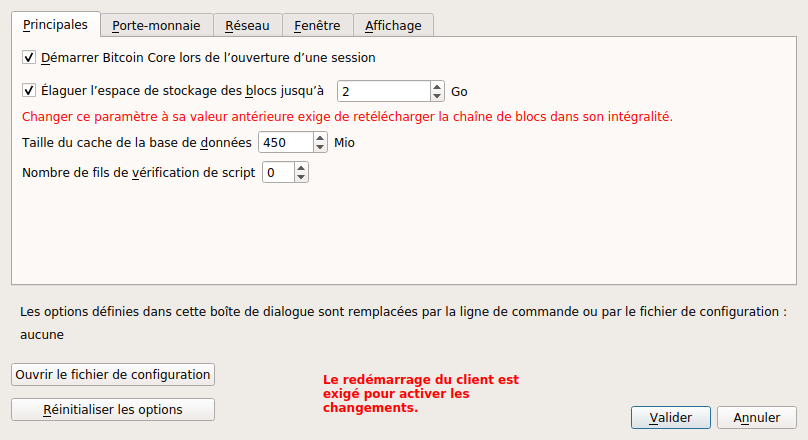Image resolution: width=808 pixels, height=440 pixels.
Task: Go to the Affichage tab
Action: (393, 25)
